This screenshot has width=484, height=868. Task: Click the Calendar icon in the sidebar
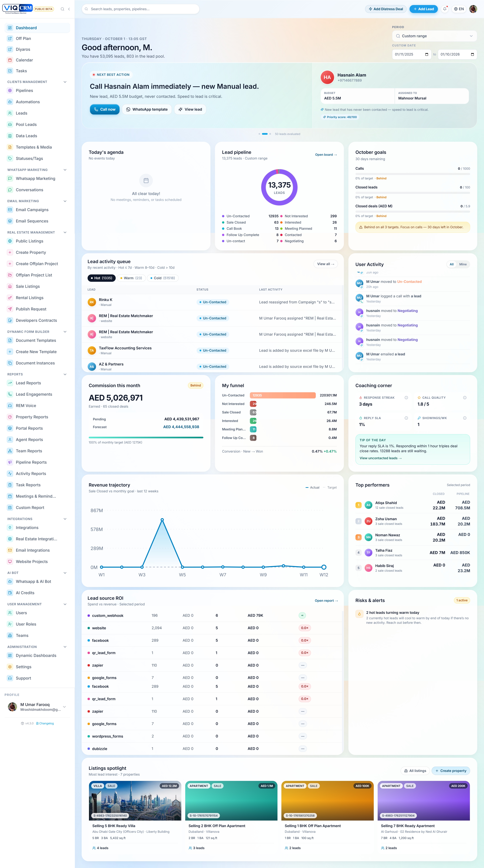click(10, 60)
